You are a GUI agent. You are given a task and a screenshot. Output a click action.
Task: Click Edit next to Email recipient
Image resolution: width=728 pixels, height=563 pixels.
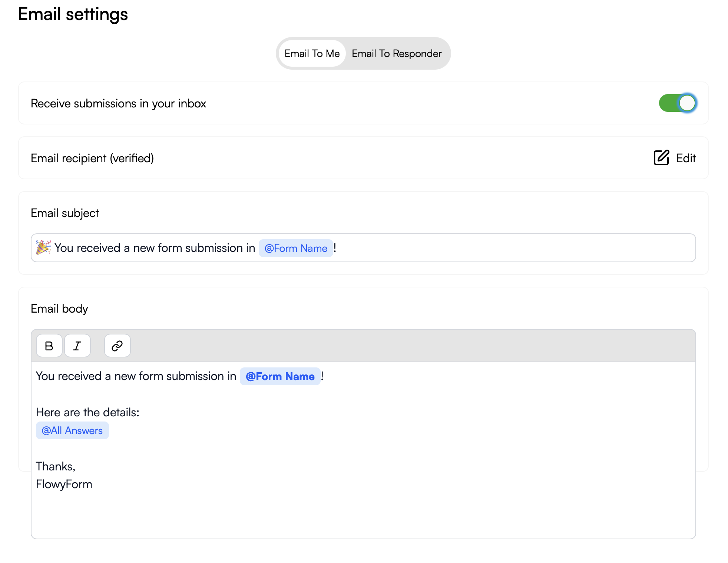[685, 158]
